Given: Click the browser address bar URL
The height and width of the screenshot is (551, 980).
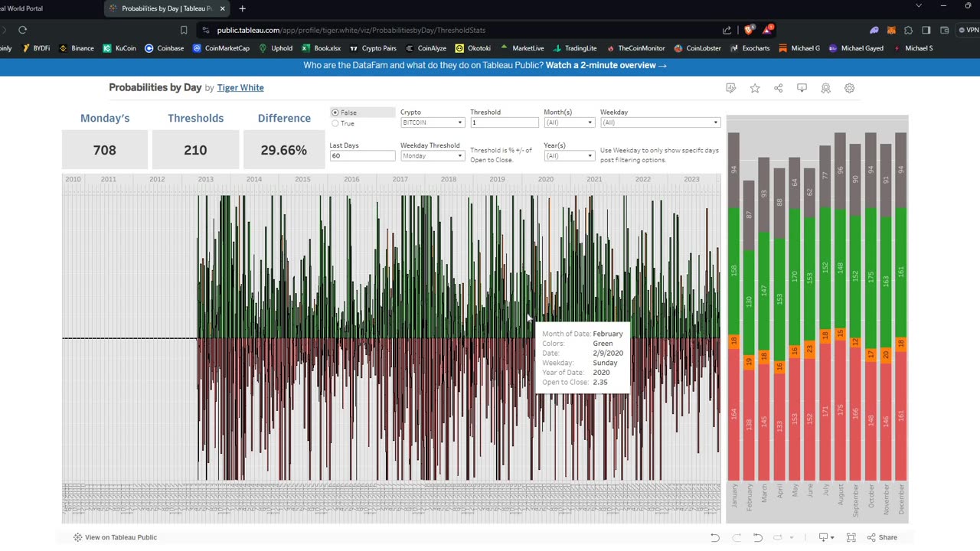Looking at the screenshot, I should click(x=351, y=30).
